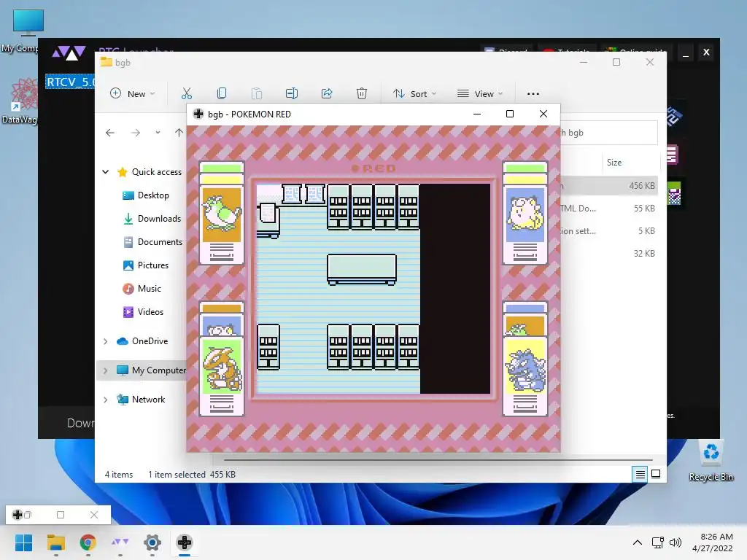Select Documents in navigation pane
This screenshot has height=560, width=747.
pos(153,242)
